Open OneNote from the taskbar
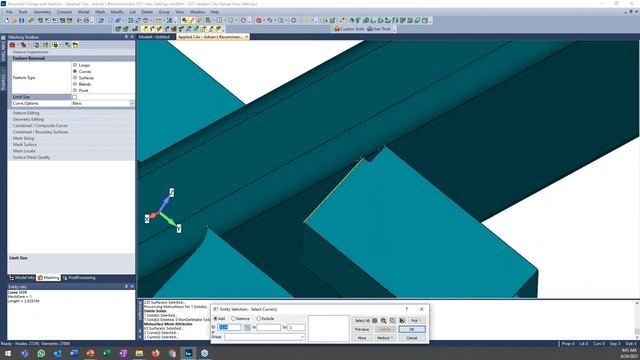The width and height of the screenshot is (640, 360). pos(123,353)
